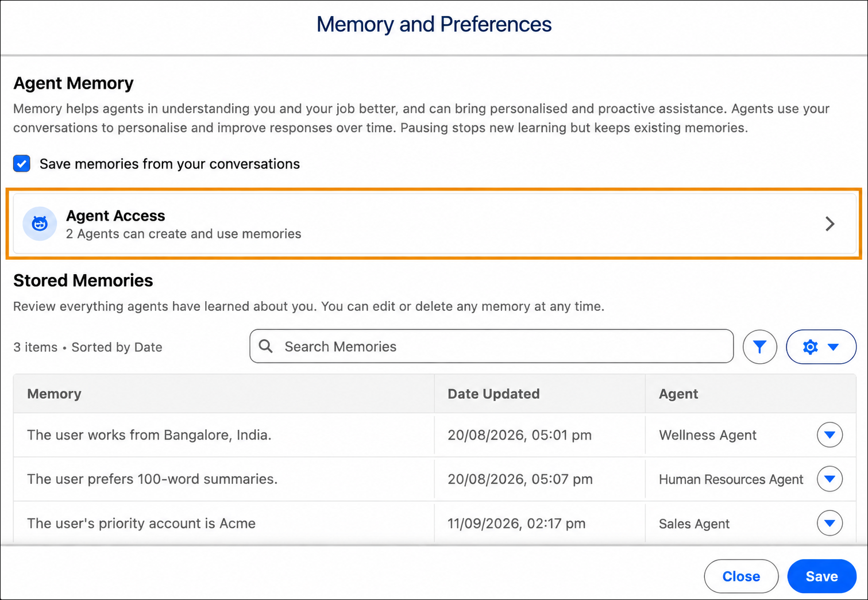Open Wellness Agent row action dropdown

(830, 434)
